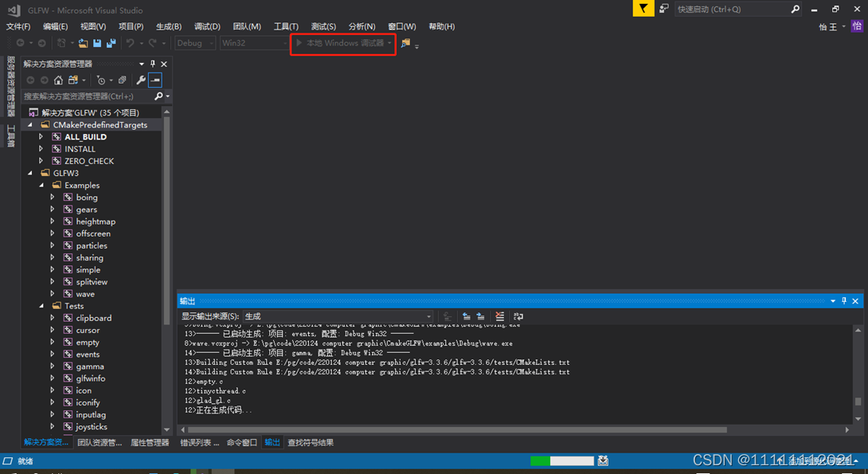Open the output source dropdown showing 生成
The image size is (868, 474).
click(338, 316)
